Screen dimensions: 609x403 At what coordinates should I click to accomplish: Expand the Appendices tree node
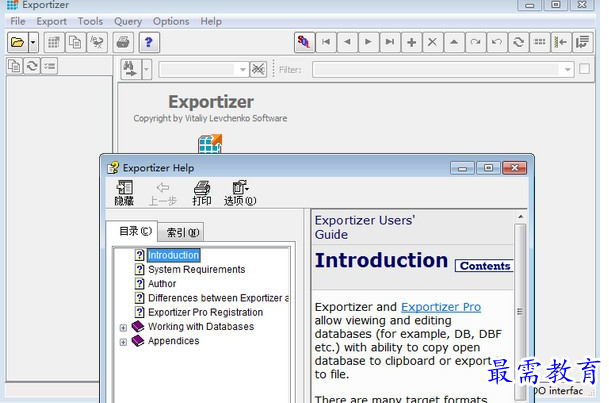pos(123,342)
